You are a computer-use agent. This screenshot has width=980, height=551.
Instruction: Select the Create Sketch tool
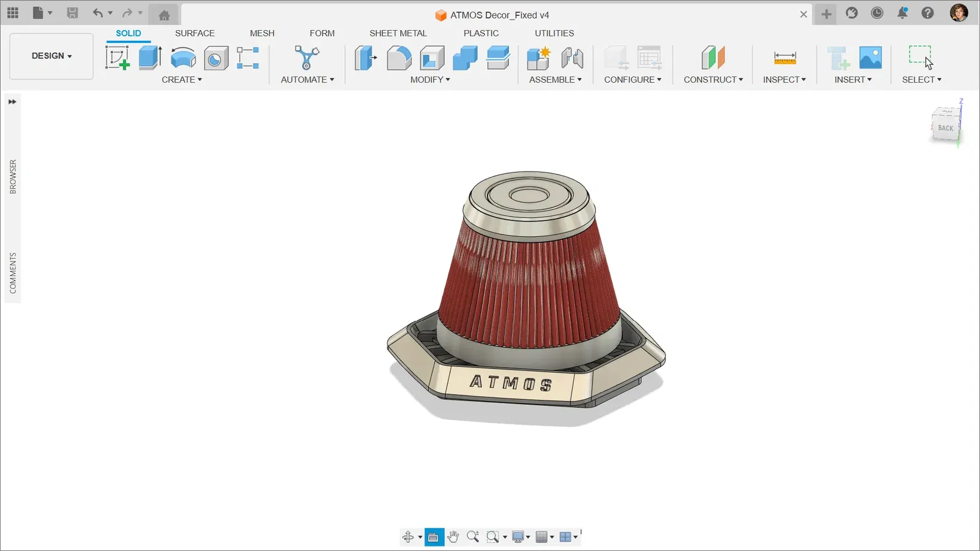click(x=117, y=58)
